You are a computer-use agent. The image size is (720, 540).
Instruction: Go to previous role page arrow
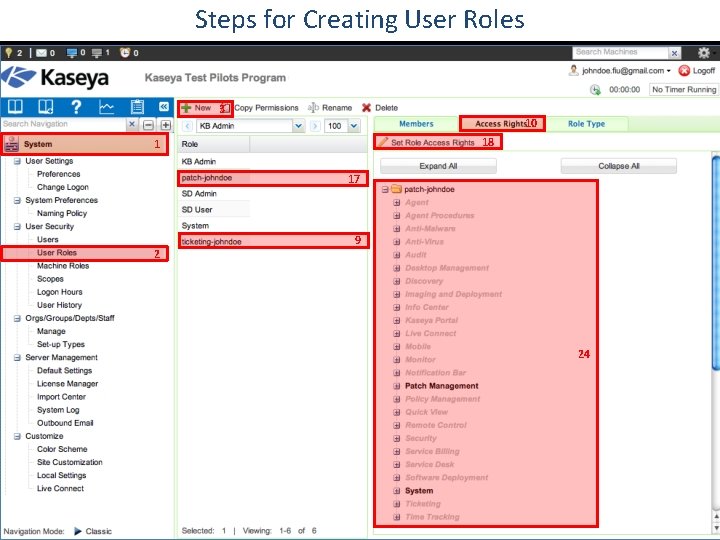[187, 126]
